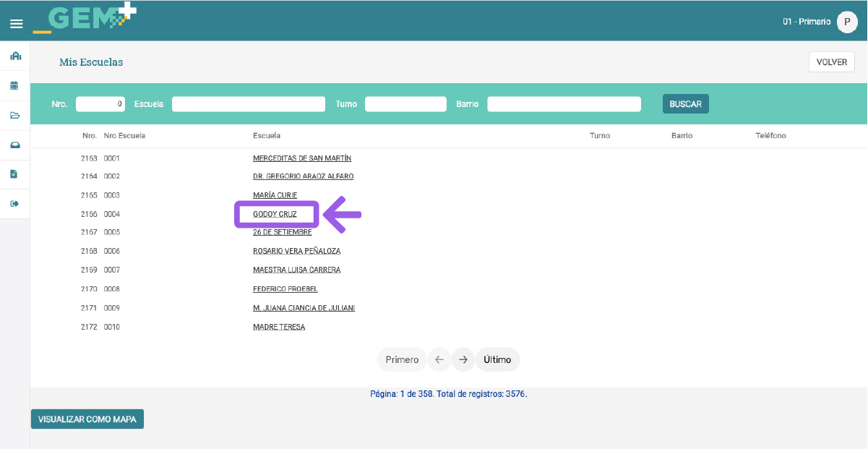This screenshot has height=449, width=868.
Task: Click the Escuela column header
Action: [267, 136]
